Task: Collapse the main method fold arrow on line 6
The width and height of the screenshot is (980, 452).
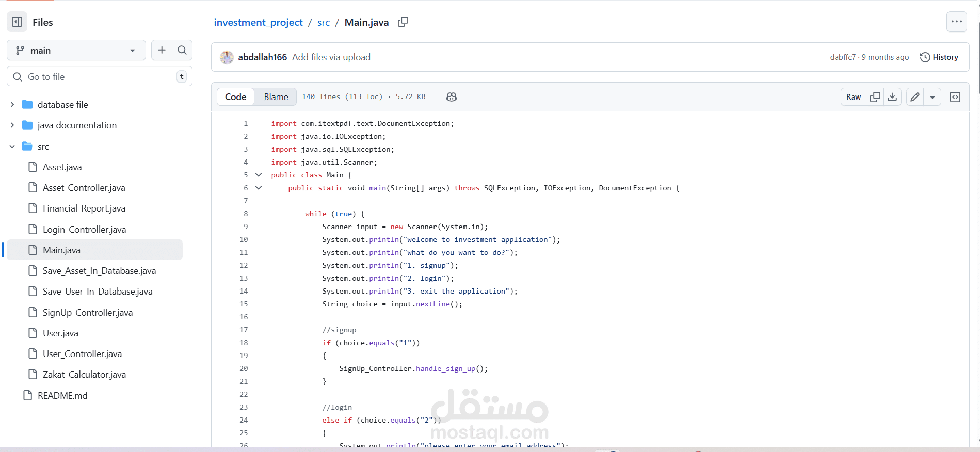Action: pos(259,188)
